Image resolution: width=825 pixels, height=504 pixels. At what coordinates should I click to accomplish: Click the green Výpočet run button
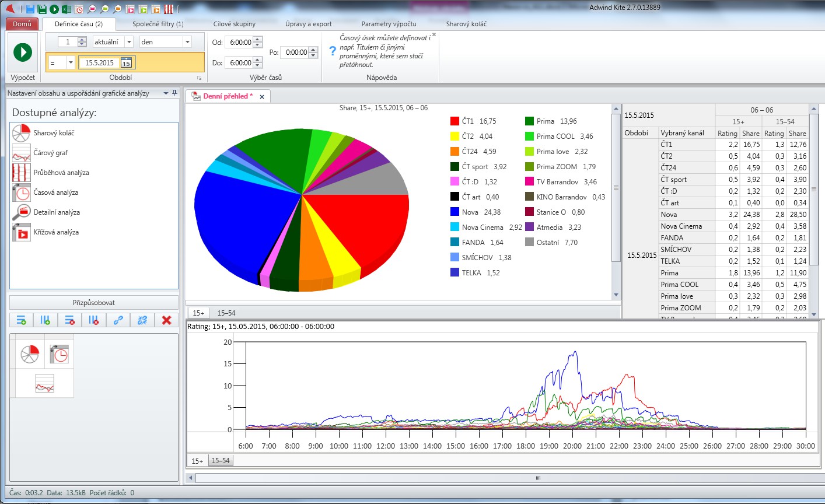point(23,52)
